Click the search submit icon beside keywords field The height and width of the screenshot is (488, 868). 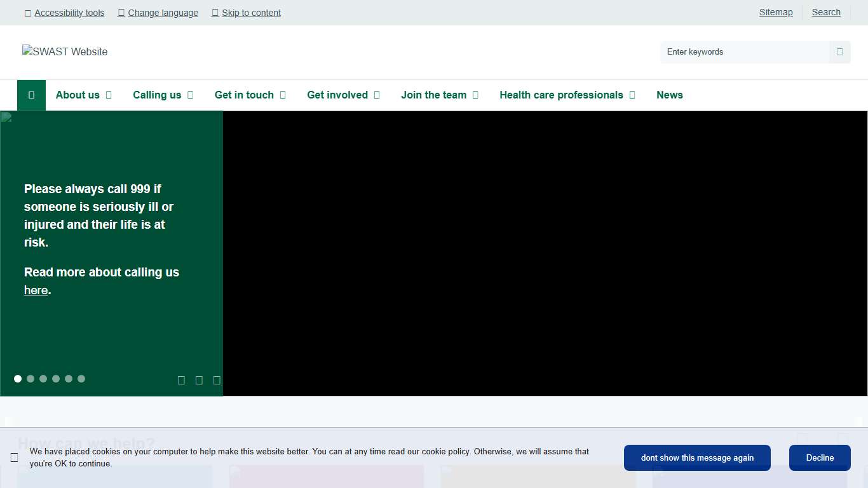(839, 52)
